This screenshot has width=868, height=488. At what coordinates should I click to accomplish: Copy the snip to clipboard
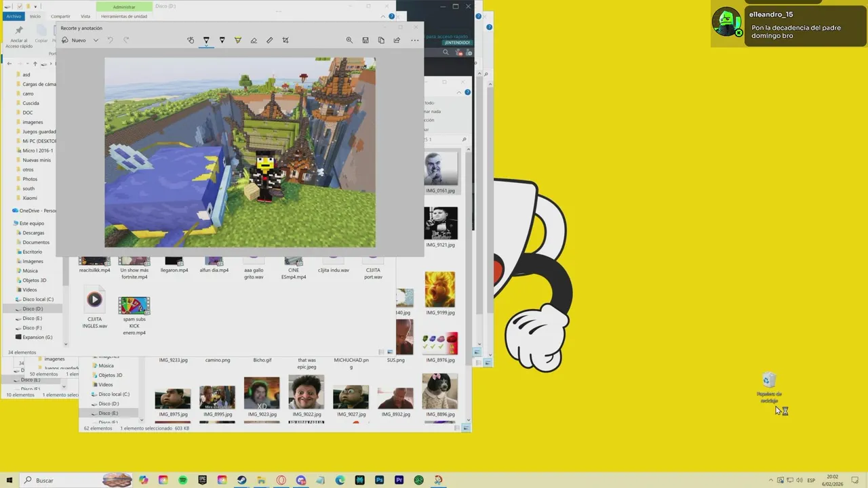tap(381, 40)
